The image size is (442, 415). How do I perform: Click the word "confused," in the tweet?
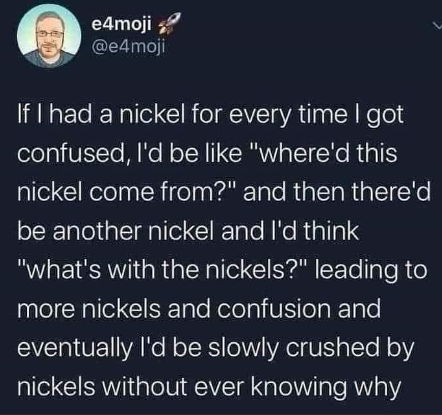pyautogui.click(x=73, y=154)
